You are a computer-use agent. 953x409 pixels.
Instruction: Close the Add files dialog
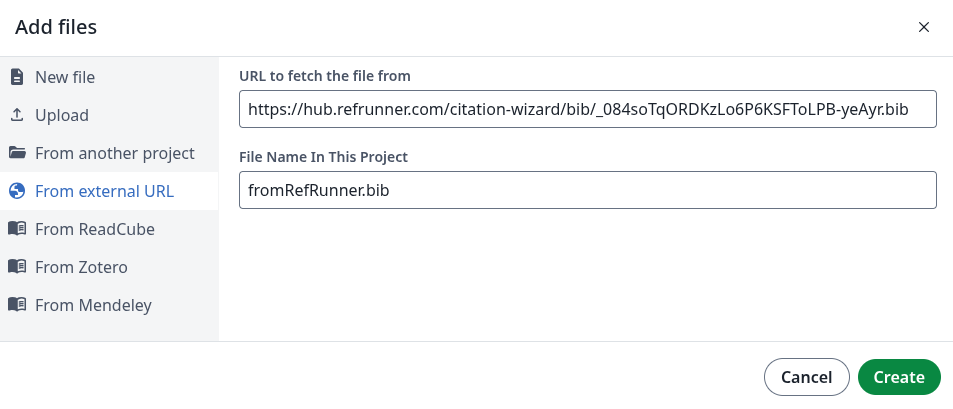coord(924,27)
